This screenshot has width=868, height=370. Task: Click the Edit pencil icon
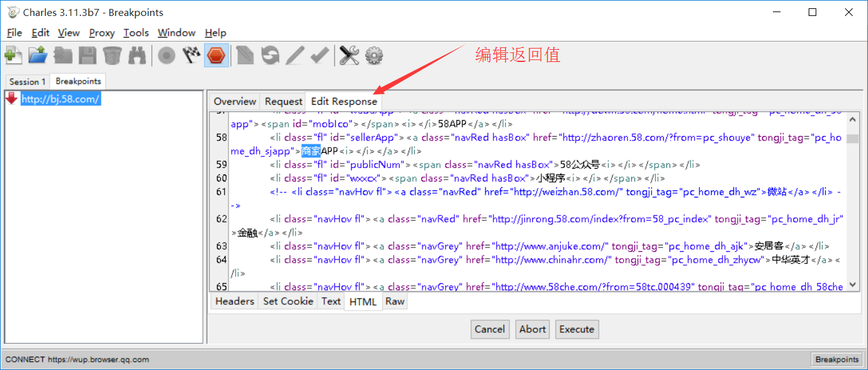295,56
